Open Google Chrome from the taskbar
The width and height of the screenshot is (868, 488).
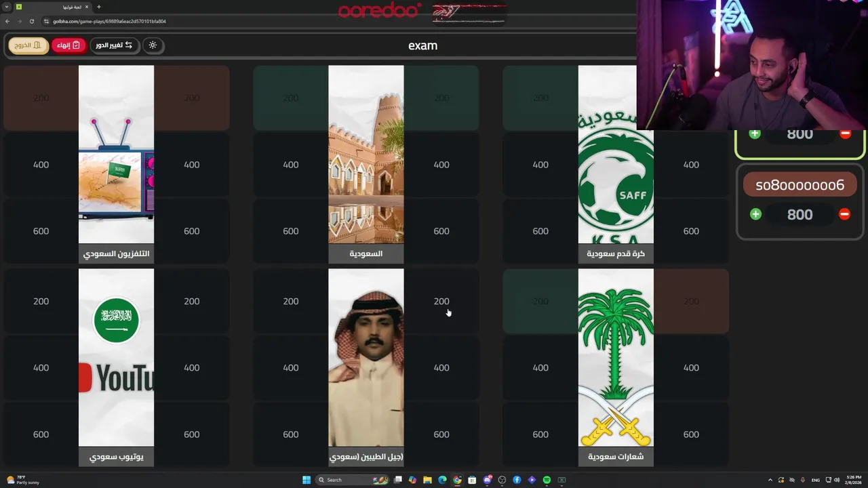457,480
